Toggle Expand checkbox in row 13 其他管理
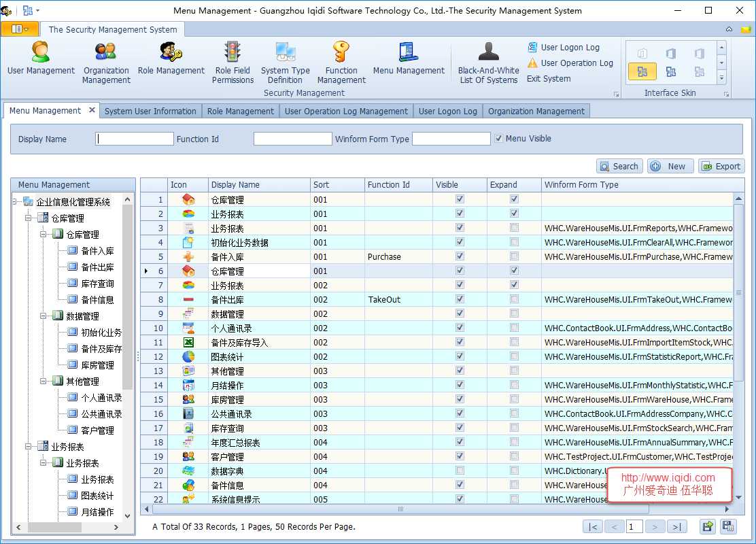 [x=515, y=371]
